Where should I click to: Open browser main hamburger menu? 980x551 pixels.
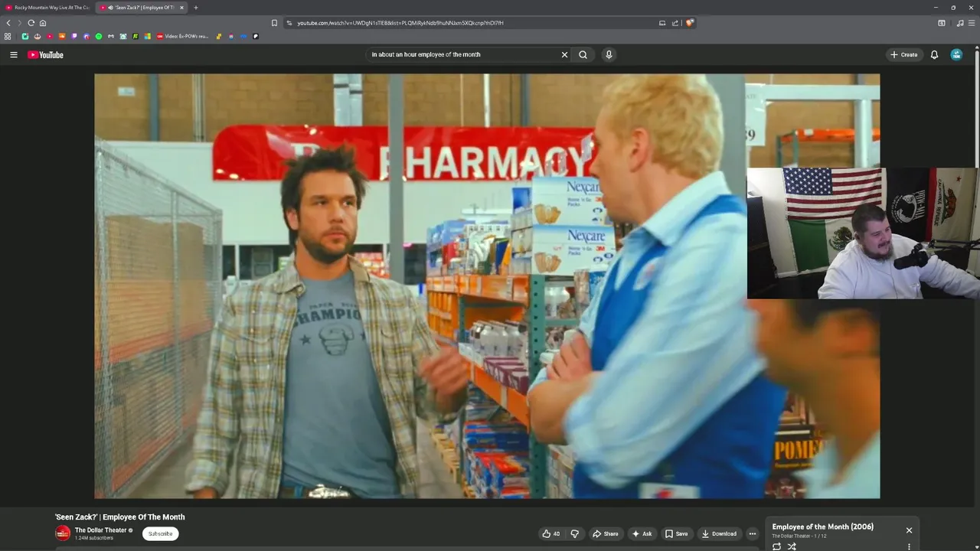(972, 23)
